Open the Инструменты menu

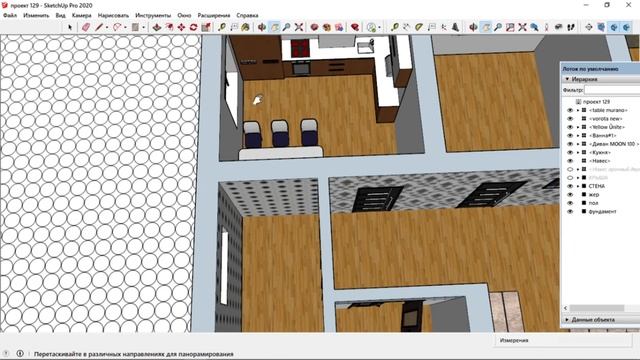(153, 15)
